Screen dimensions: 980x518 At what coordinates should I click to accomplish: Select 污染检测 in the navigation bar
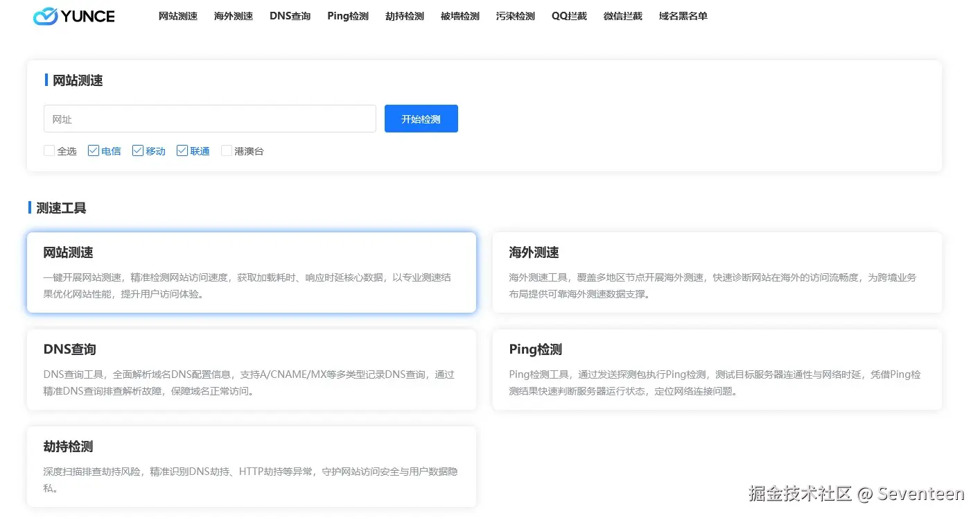(x=516, y=16)
